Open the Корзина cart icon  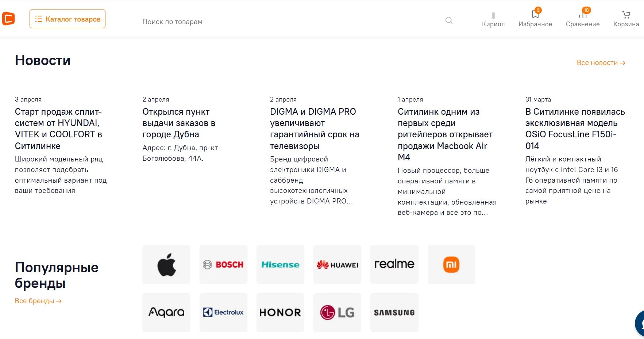pyautogui.click(x=626, y=15)
